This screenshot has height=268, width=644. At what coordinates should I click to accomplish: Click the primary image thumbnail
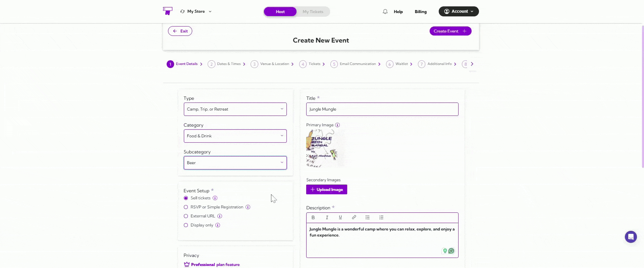(x=325, y=148)
